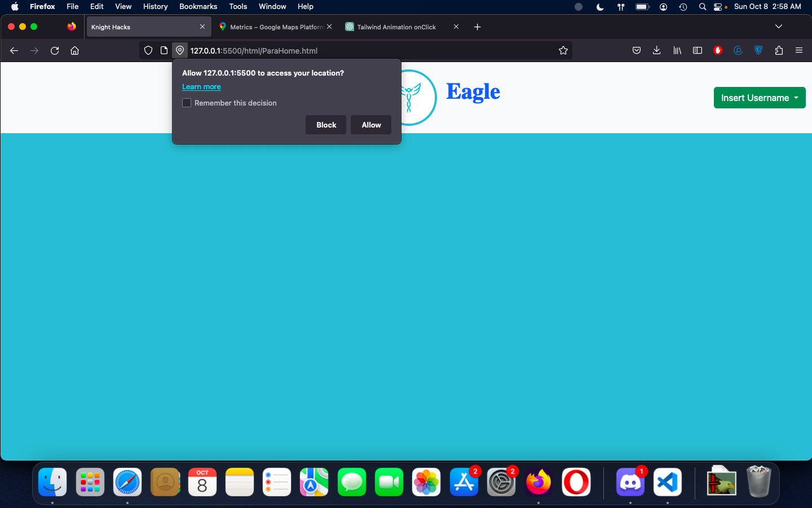Open the Bookmarks menu

198,6
